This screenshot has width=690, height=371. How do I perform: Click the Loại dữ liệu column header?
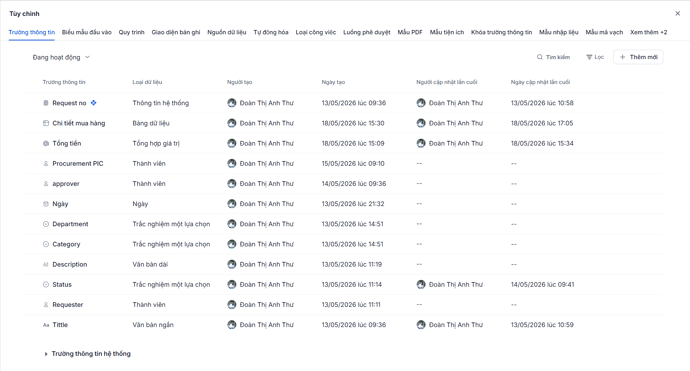(x=147, y=82)
